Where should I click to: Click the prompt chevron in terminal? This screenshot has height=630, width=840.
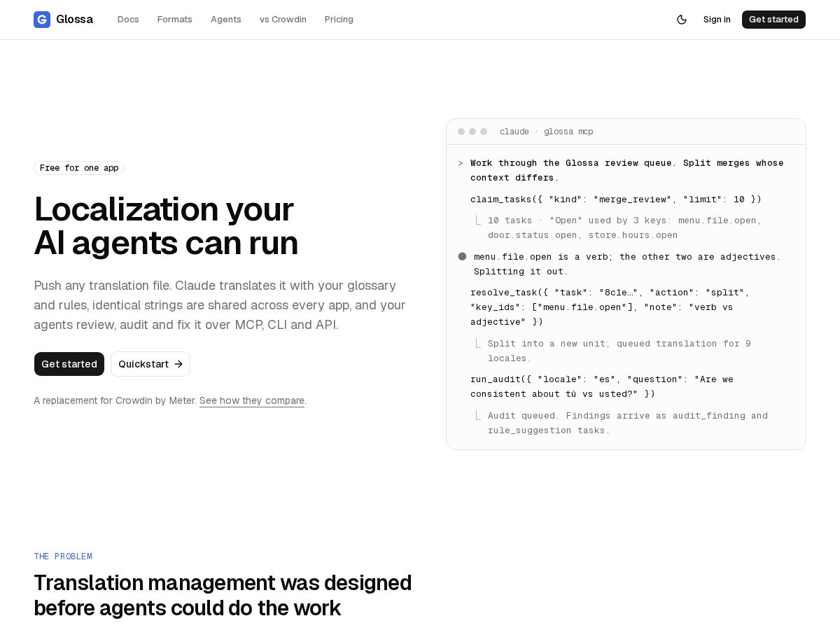[461, 163]
